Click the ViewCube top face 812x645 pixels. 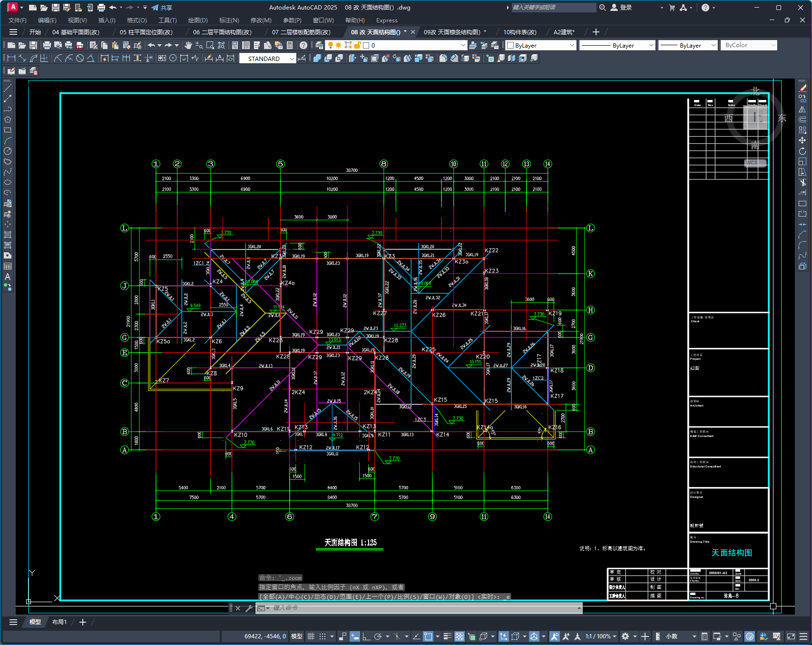[755, 117]
